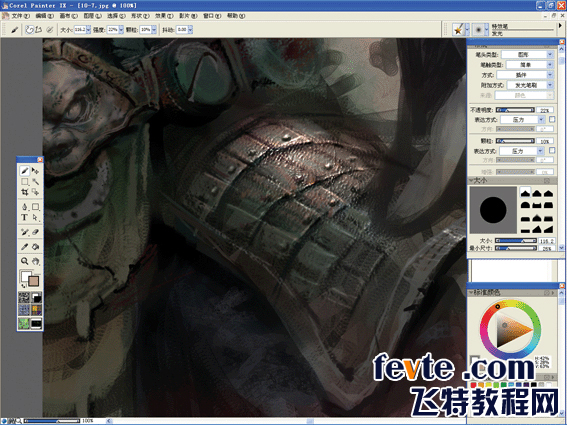
Task: Open the 图层 Layers menu
Action: tap(92, 16)
